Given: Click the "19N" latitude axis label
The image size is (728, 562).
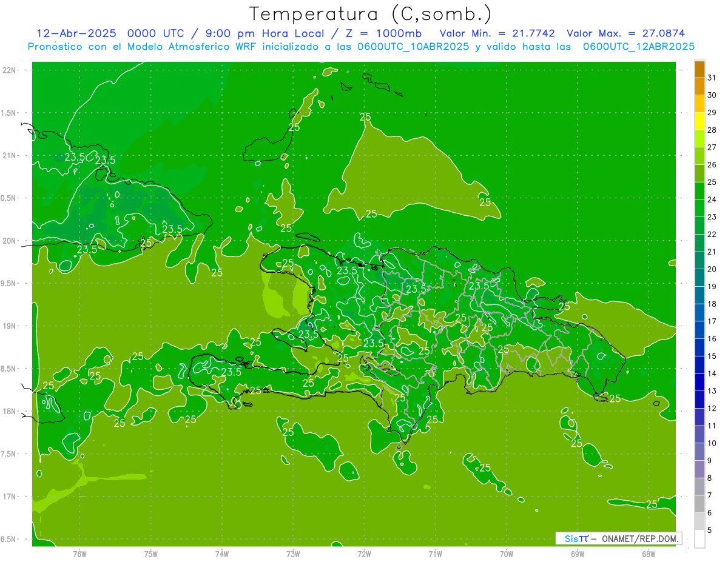Looking at the screenshot, I should click(10, 326).
